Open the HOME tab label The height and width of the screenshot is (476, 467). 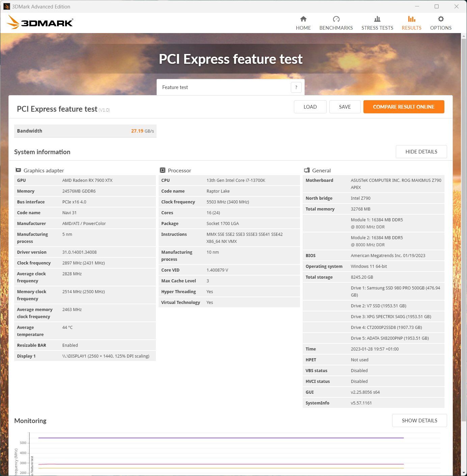pos(303,28)
